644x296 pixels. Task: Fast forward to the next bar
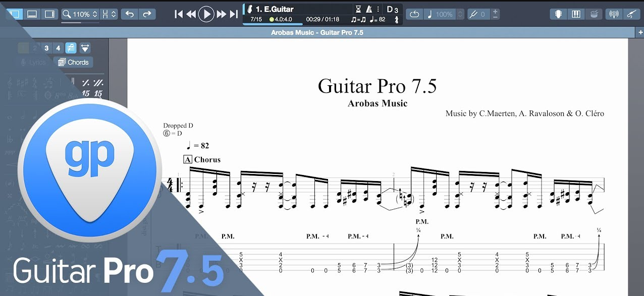pyautogui.click(x=221, y=14)
